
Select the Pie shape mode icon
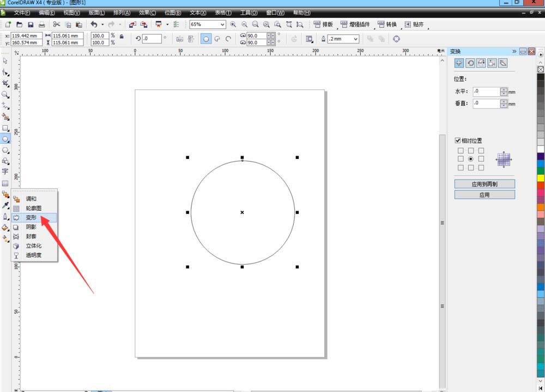coord(217,39)
